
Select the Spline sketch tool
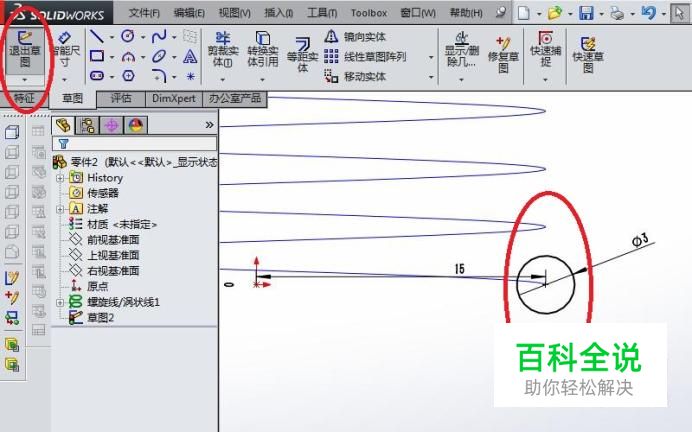(x=159, y=37)
